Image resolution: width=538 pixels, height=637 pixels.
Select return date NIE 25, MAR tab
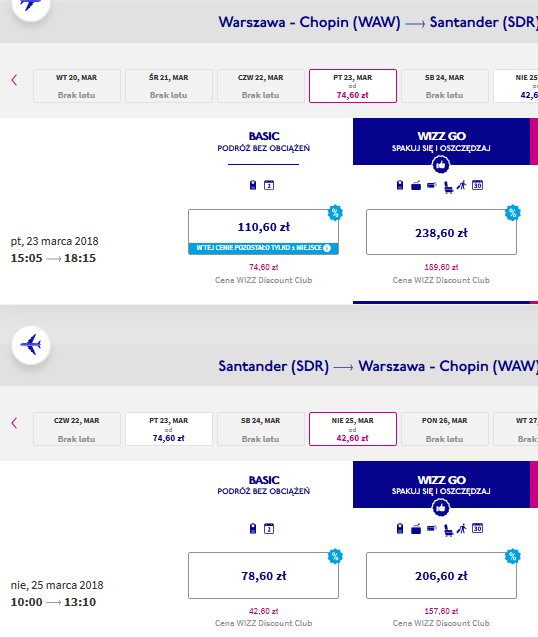click(353, 429)
